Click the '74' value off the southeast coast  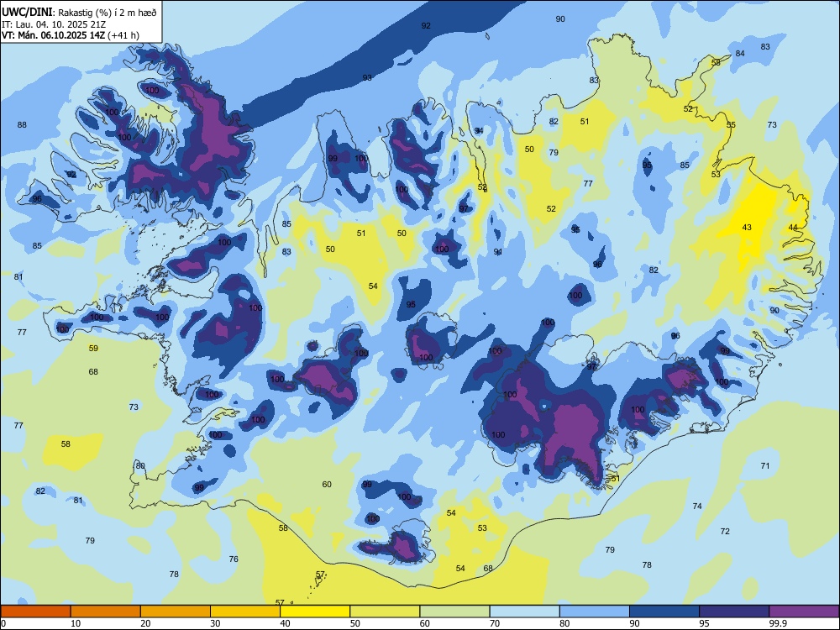(x=697, y=507)
